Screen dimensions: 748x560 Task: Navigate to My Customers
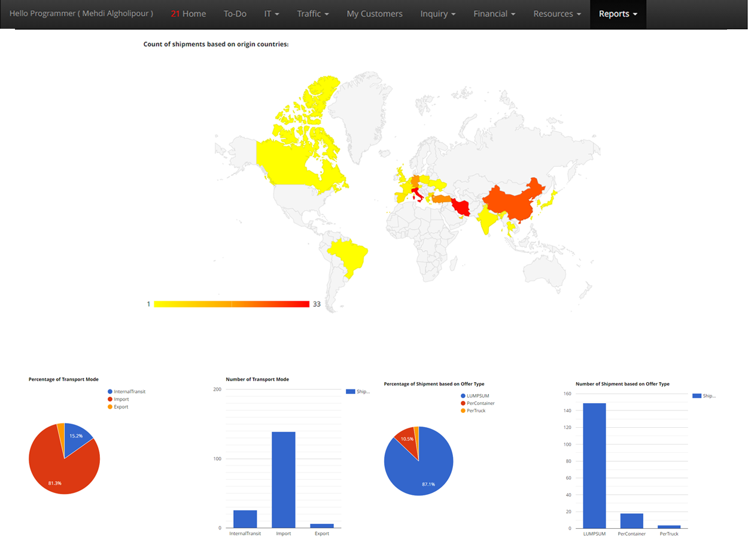(x=375, y=14)
